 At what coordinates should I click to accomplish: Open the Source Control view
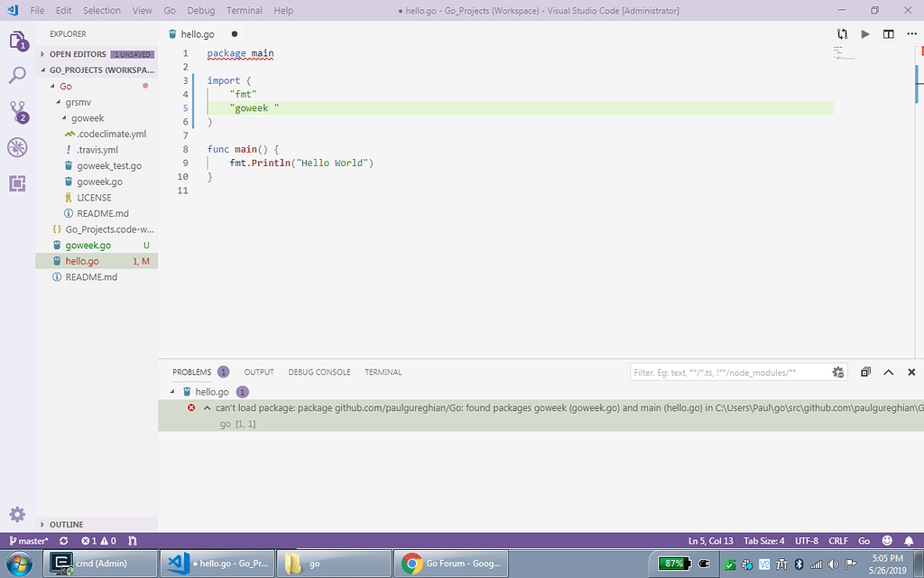(17, 111)
